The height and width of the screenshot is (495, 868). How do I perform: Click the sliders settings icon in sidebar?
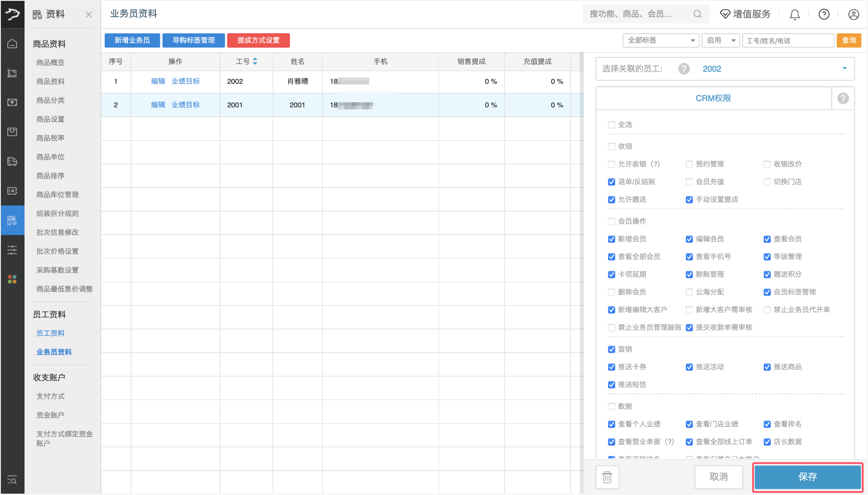(x=12, y=250)
